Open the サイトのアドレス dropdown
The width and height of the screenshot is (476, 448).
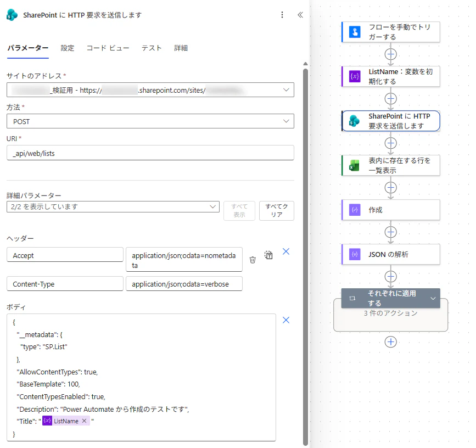150,90
